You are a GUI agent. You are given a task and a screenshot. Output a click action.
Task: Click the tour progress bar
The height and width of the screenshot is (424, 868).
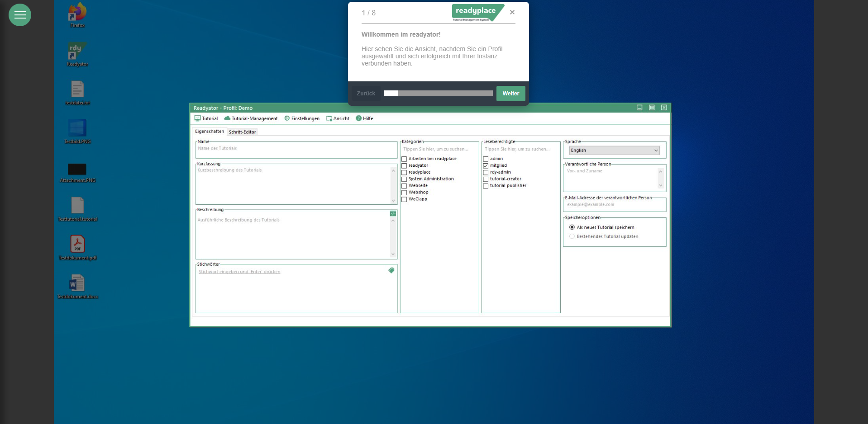[438, 94]
